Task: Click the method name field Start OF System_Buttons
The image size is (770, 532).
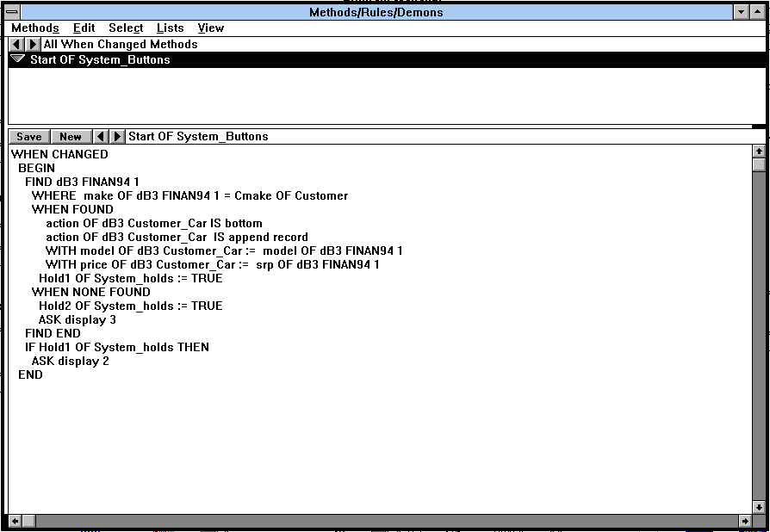Action: click(198, 136)
